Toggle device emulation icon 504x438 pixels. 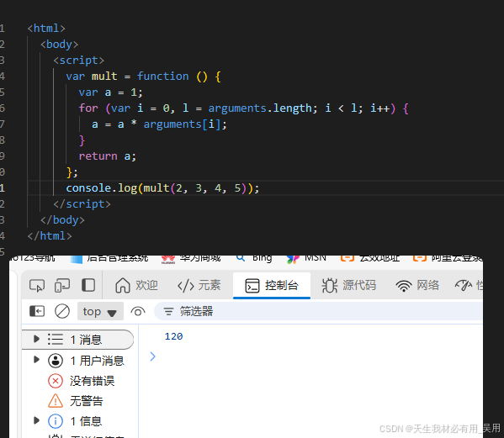[x=62, y=286]
